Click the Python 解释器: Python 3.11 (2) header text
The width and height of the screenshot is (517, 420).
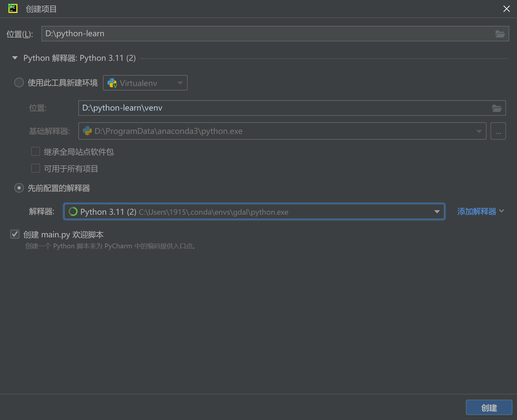pyautogui.click(x=80, y=58)
